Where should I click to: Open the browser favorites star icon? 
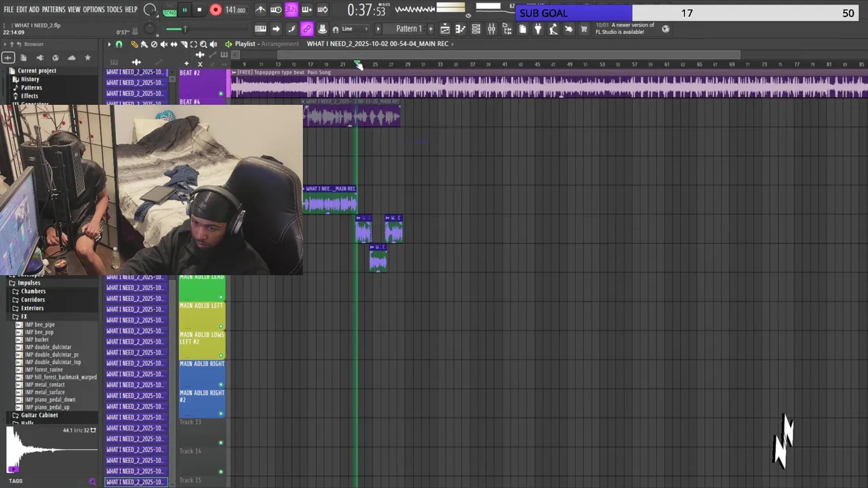pyautogui.click(x=87, y=58)
